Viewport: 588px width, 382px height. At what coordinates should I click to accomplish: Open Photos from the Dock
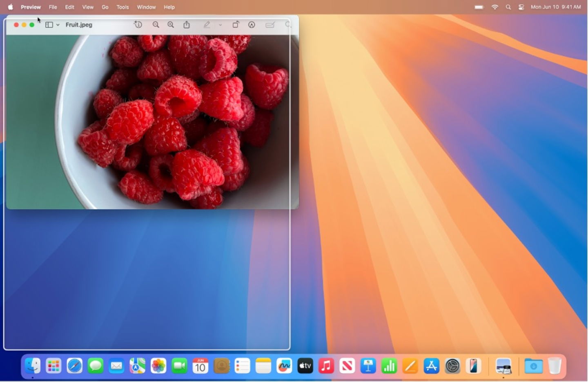pos(158,366)
